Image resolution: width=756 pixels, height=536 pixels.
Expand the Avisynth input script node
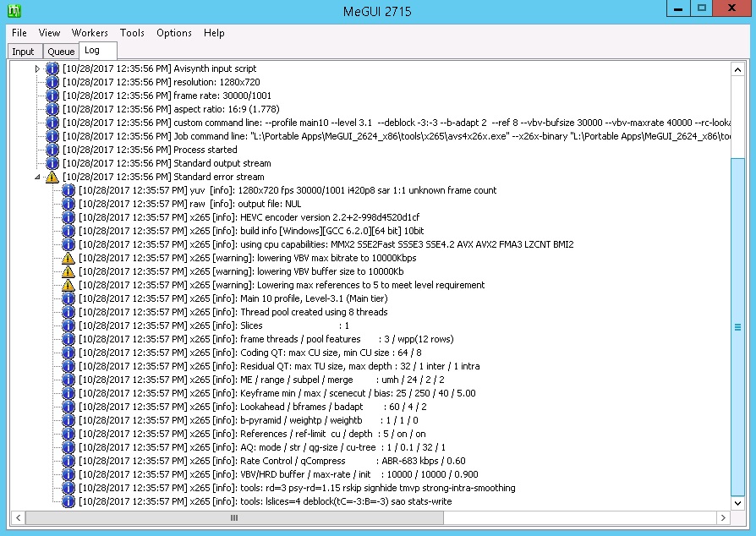click(37, 69)
